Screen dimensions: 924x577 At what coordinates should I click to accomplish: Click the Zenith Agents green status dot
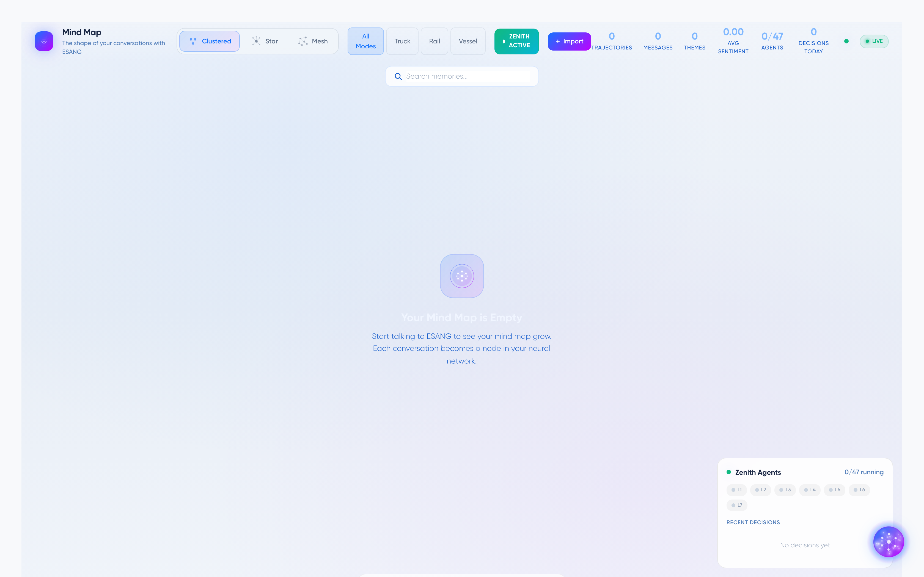pos(728,472)
